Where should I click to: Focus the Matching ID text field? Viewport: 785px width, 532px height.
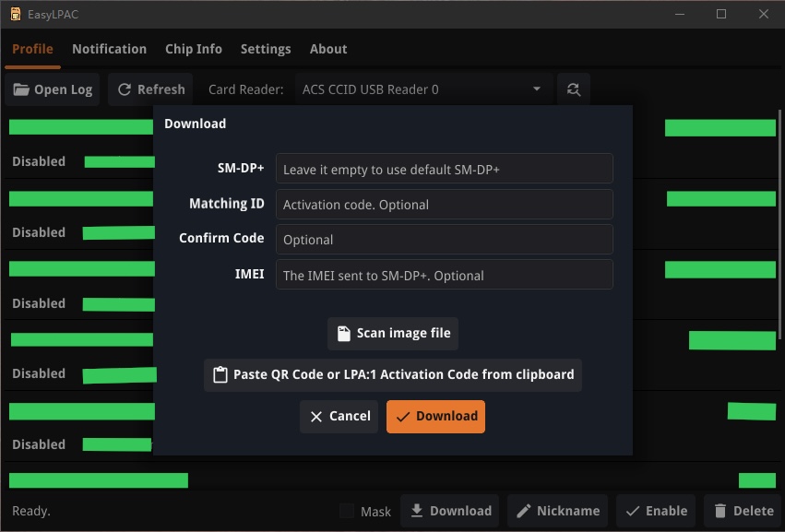click(x=444, y=204)
